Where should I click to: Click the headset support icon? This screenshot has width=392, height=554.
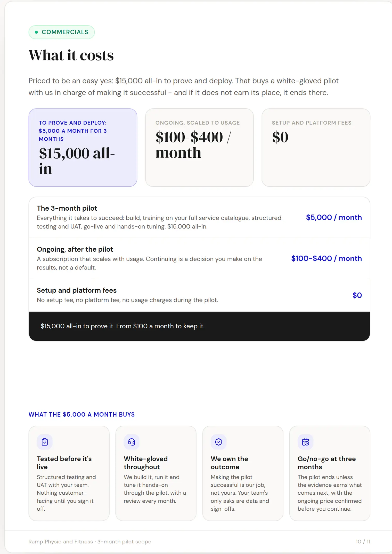pyautogui.click(x=132, y=442)
